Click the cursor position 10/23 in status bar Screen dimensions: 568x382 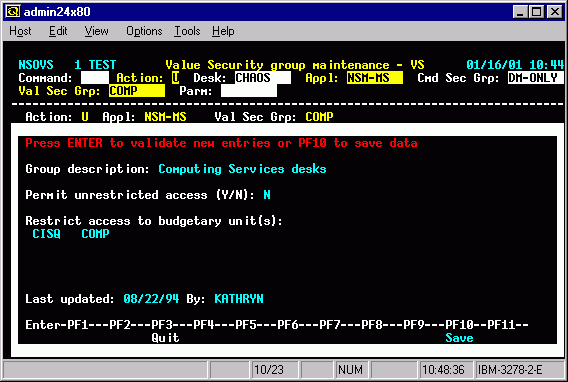[x=269, y=370]
